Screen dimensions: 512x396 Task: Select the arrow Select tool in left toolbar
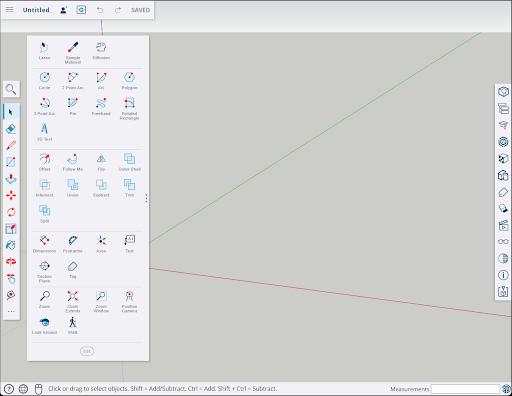(11, 112)
